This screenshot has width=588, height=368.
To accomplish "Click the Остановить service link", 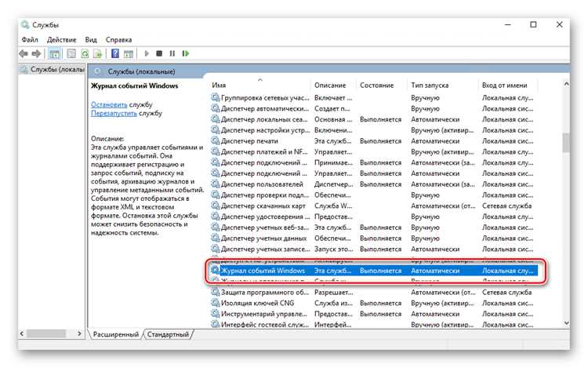I will (x=109, y=104).
